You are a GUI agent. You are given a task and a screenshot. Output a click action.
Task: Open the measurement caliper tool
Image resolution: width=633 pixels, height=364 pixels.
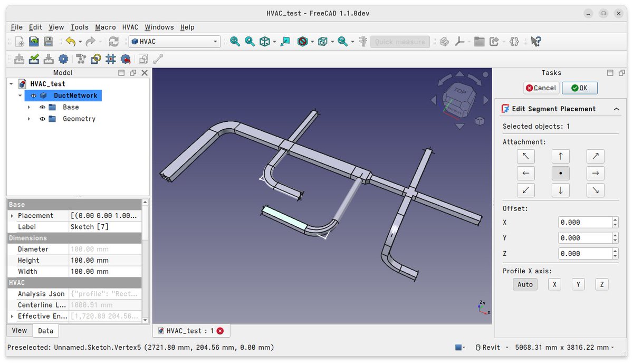[x=362, y=41]
